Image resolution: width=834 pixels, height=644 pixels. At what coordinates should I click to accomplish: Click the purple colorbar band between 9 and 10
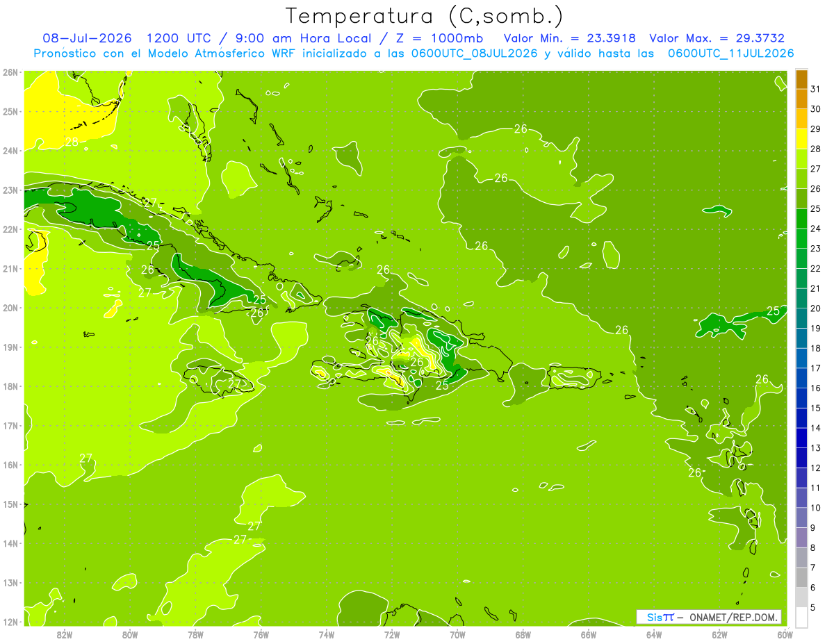(x=801, y=518)
